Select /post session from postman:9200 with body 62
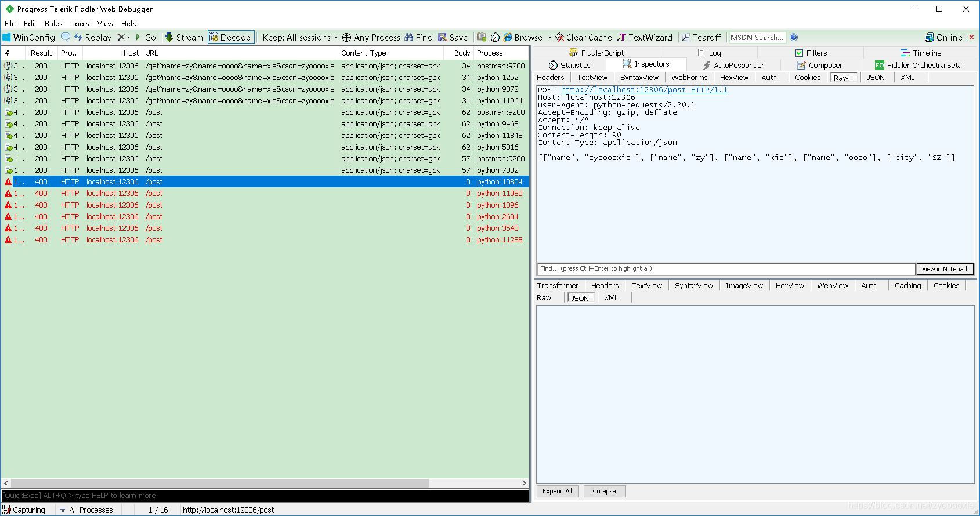The height and width of the screenshot is (516, 980). (265, 112)
